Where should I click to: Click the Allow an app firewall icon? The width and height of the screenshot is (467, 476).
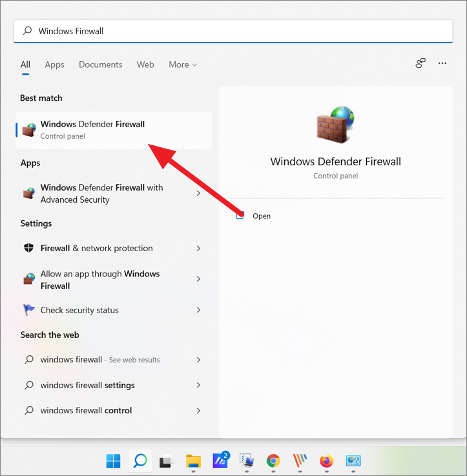click(x=29, y=279)
